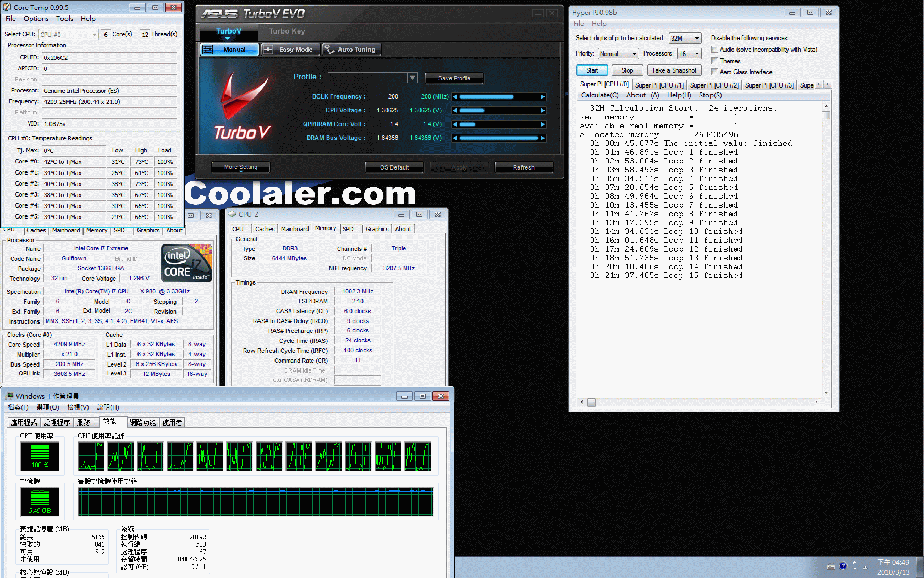Click the DRAM Bus Voltage slider track

coord(499,138)
